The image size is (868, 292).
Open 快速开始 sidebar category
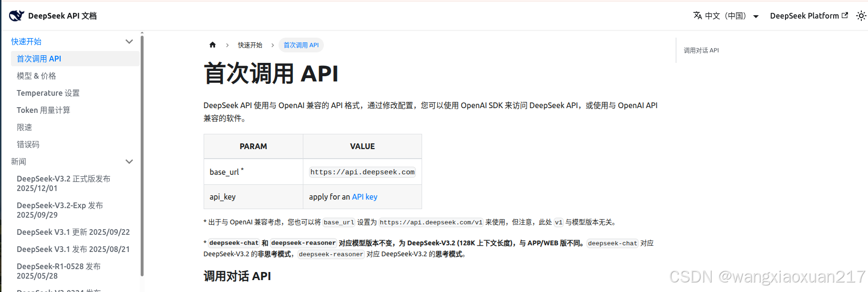(26, 41)
